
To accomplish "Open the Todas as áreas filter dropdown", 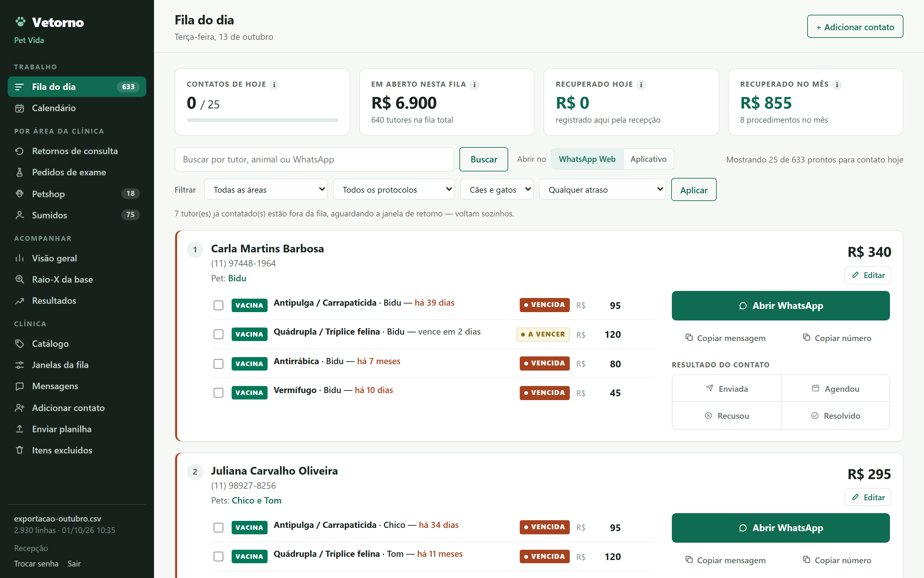I will 266,189.
